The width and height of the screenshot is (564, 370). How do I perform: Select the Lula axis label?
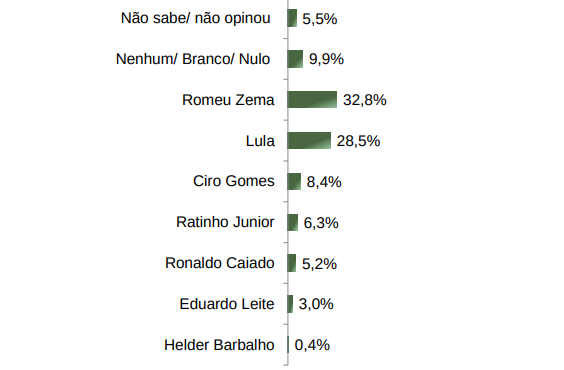260,141
